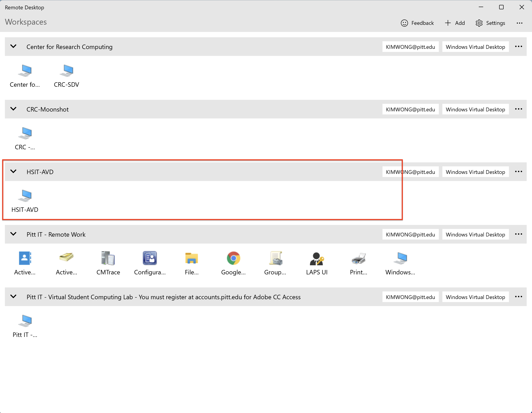The width and height of the screenshot is (532, 413).
Task: Click Windows Virtual Desktop tag on Virtual Student Computing Lab
Action: tap(475, 297)
